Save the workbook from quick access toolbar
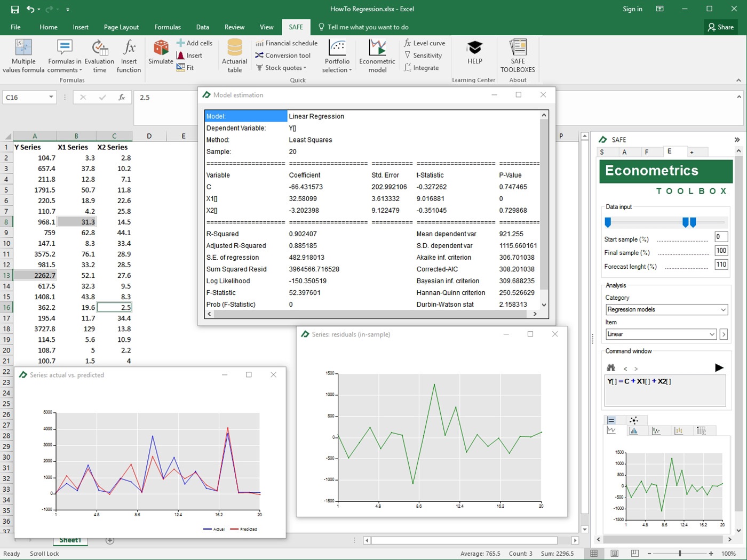Image resolution: width=747 pixels, height=560 pixels. pyautogui.click(x=15, y=9)
